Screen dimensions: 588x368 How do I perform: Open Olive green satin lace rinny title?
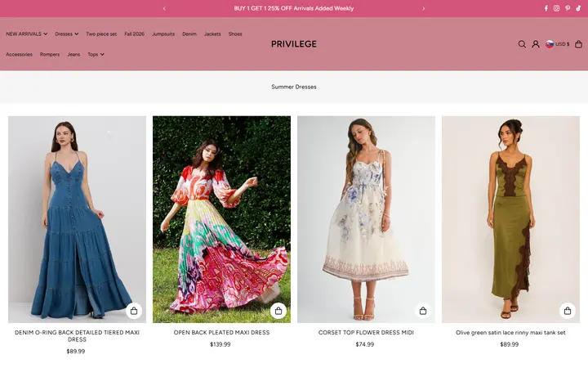[510, 332]
